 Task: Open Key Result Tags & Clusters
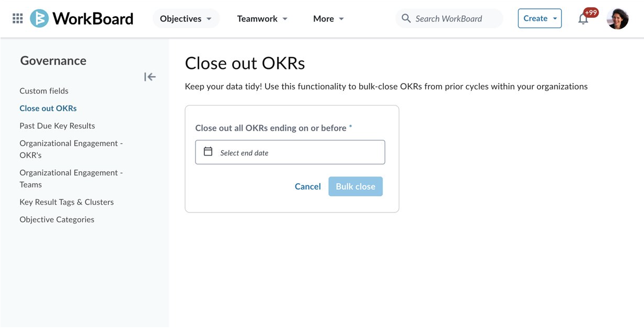click(x=66, y=202)
